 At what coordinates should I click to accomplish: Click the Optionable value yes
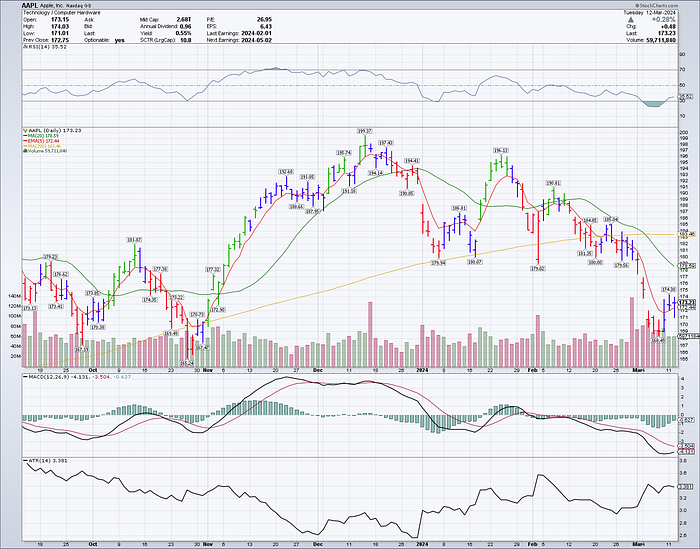click(x=120, y=40)
